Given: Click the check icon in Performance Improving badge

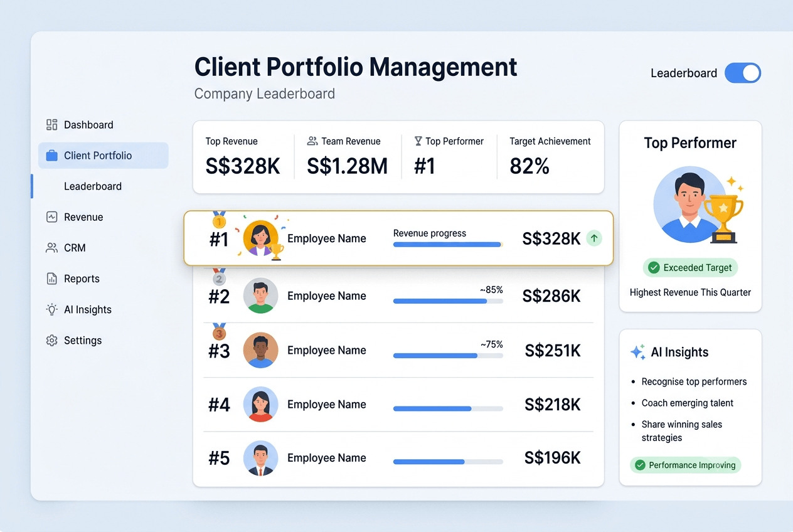Looking at the screenshot, I should [640, 465].
